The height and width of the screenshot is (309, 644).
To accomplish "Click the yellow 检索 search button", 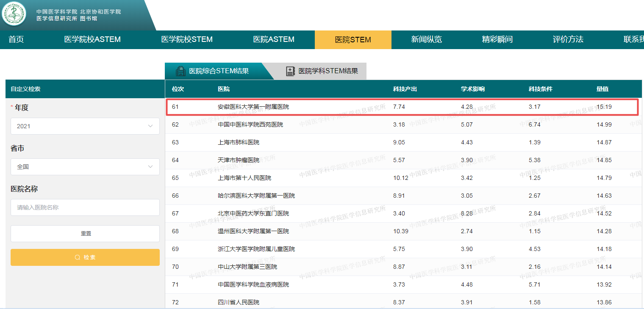I will pyautogui.click(x=85, y=257).
